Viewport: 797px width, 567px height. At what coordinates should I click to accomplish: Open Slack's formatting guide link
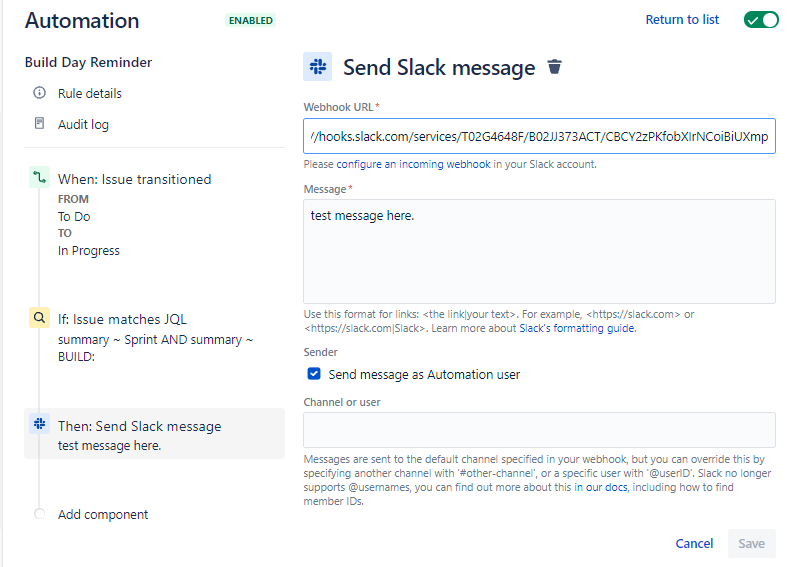pyautogui.click(x=577, y=328)
